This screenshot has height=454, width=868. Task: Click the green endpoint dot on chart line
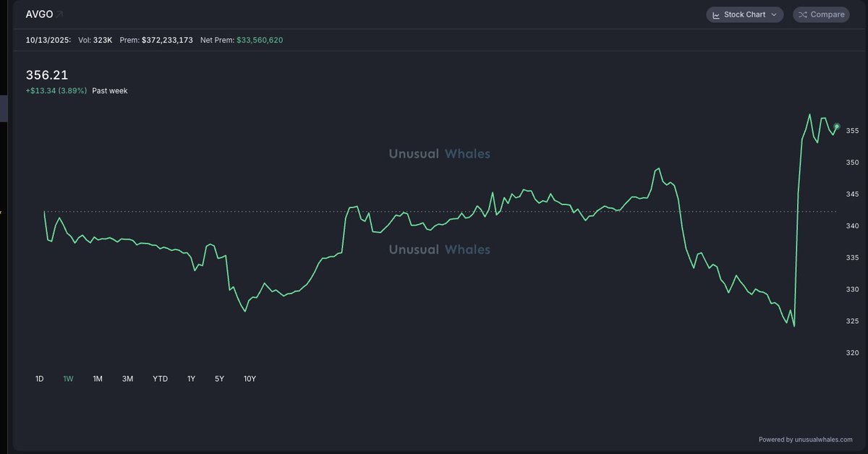coord(837,127)
